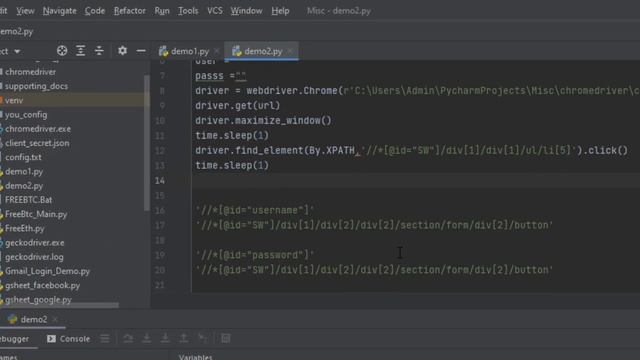The width and height of the screenshot is (640, 360).
Task: Click the Step Out debugger icon
Action: click(184, 338)
